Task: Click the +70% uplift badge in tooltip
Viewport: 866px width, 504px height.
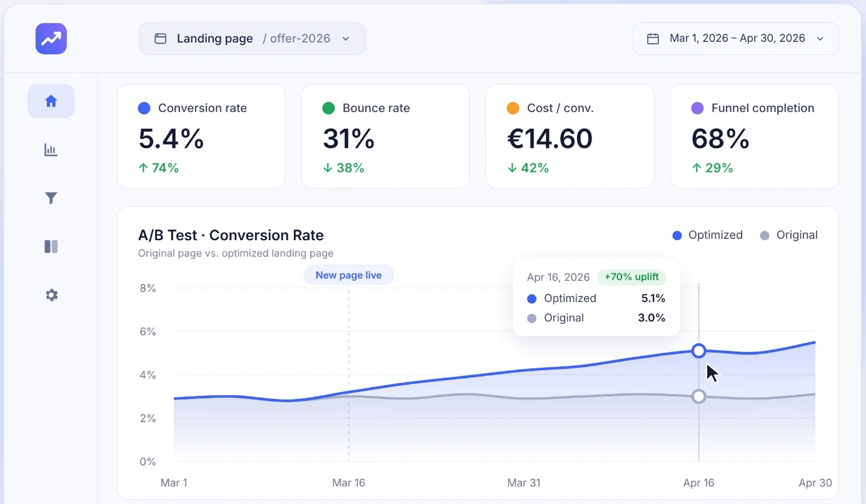Action: click(632, 277)
